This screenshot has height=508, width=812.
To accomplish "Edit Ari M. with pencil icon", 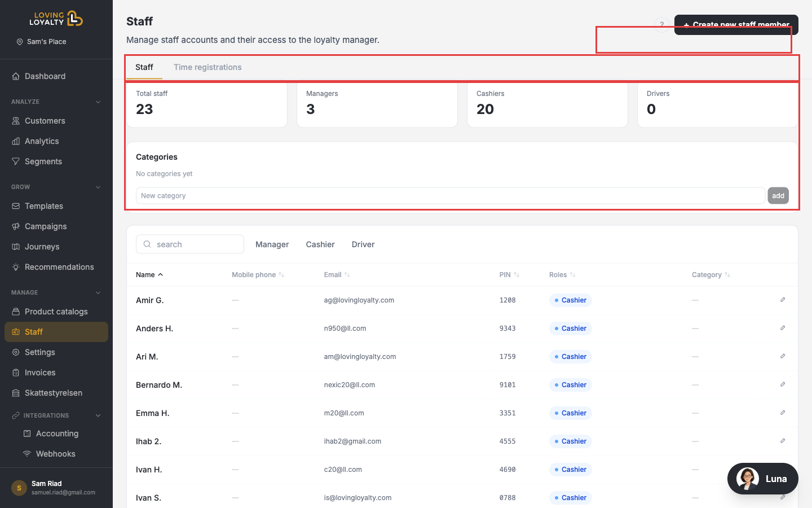I will coord(783,356).
